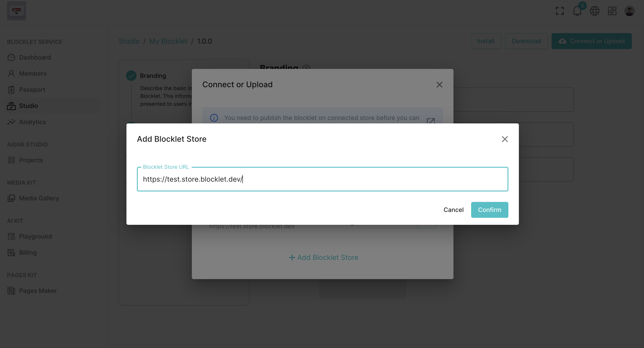This screenshot has height=348, width=644.
Task: Click the Add Blocklet Store link
Action: [x=324, y=258]
